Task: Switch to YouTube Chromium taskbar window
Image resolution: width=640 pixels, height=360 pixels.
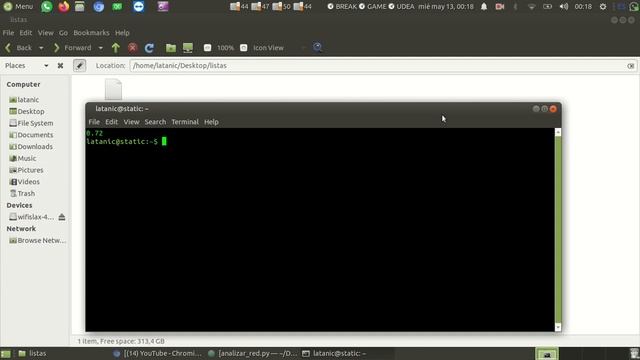Action: tap(158, 353)
